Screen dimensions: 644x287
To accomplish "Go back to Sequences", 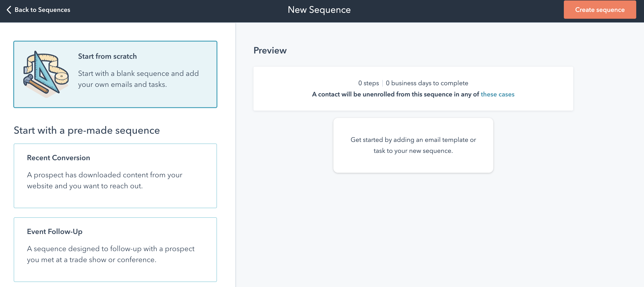I will 38,10.
